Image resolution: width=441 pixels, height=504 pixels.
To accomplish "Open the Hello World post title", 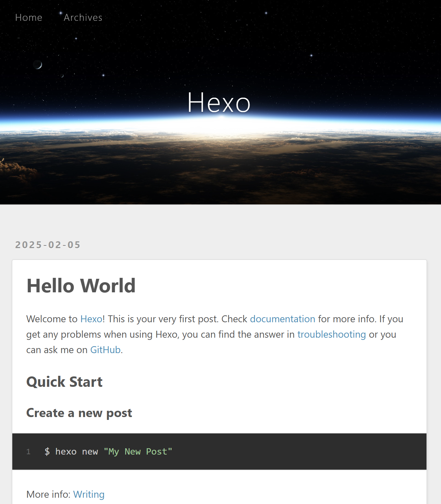I will (x=81, y=286).
